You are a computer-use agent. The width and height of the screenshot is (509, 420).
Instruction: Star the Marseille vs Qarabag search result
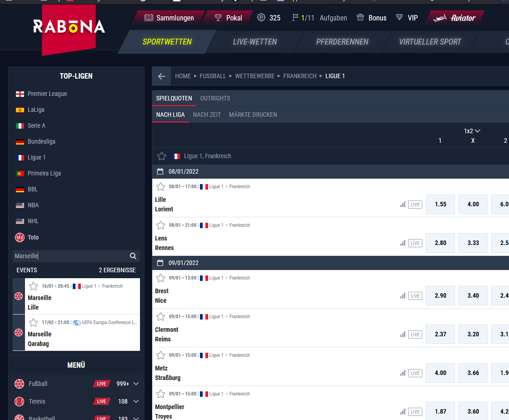point(34,322)
